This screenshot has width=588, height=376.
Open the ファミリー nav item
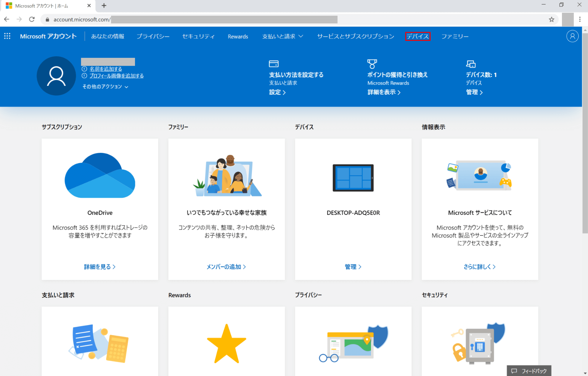(x=455, y=36)
